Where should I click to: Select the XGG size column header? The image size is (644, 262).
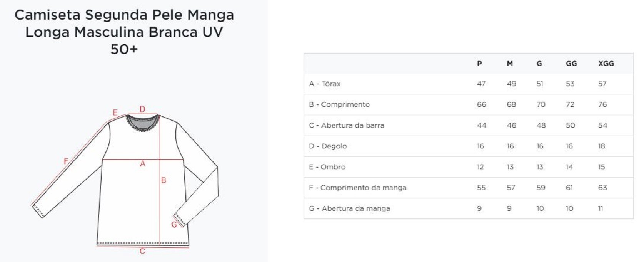606,64
